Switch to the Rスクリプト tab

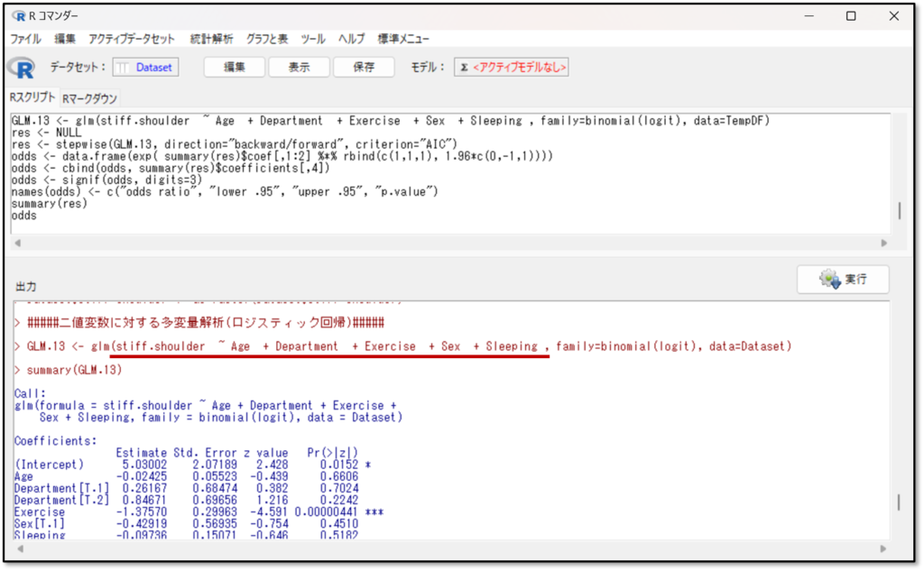pyautogui.click(x=32, y=97)
